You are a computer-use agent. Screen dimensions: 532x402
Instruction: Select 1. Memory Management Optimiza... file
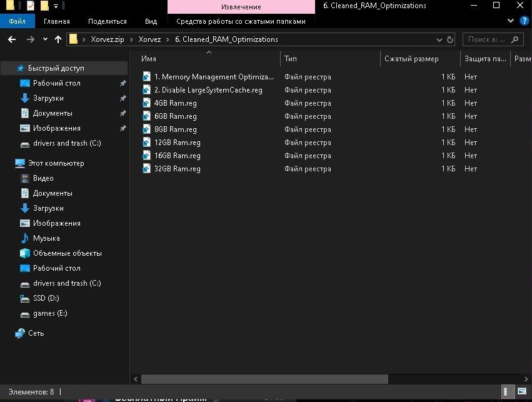(x=214, y=77)
